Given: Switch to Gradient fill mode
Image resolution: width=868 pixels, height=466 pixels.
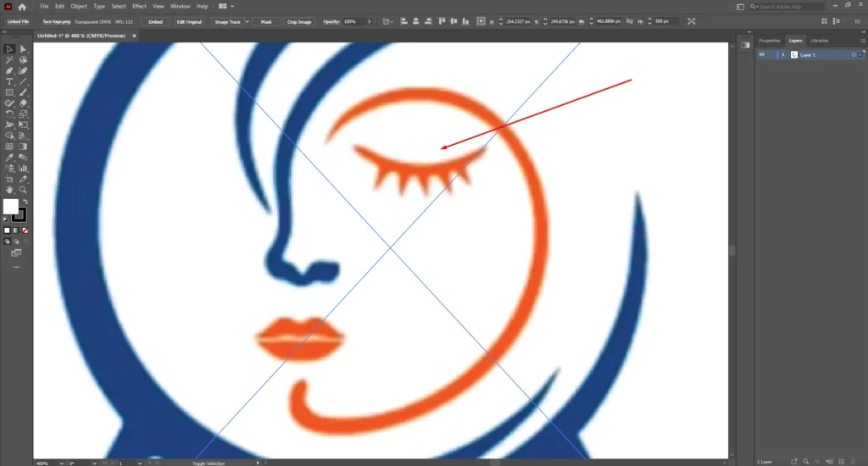Looking at the screenshot, I should click(16, 230).
